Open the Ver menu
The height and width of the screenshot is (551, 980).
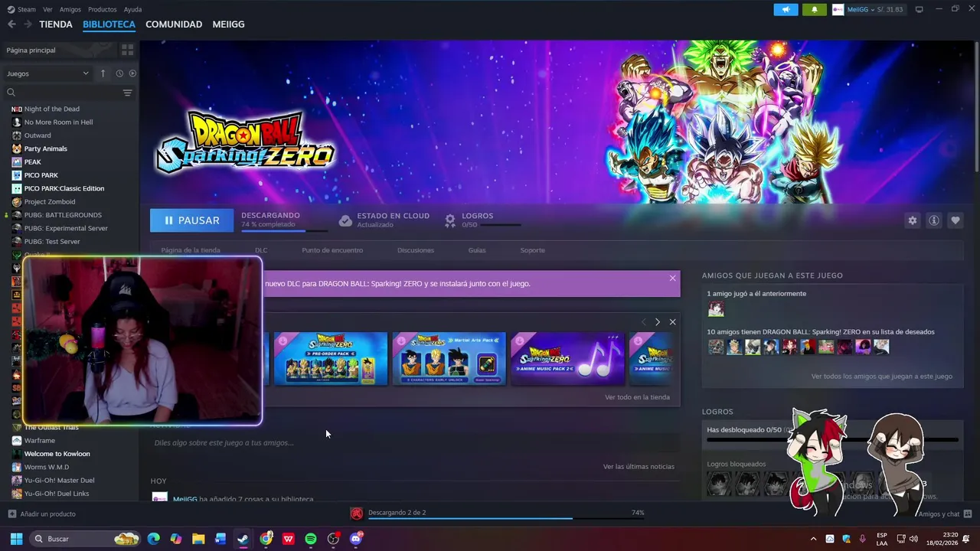click(x=47, y=9)
